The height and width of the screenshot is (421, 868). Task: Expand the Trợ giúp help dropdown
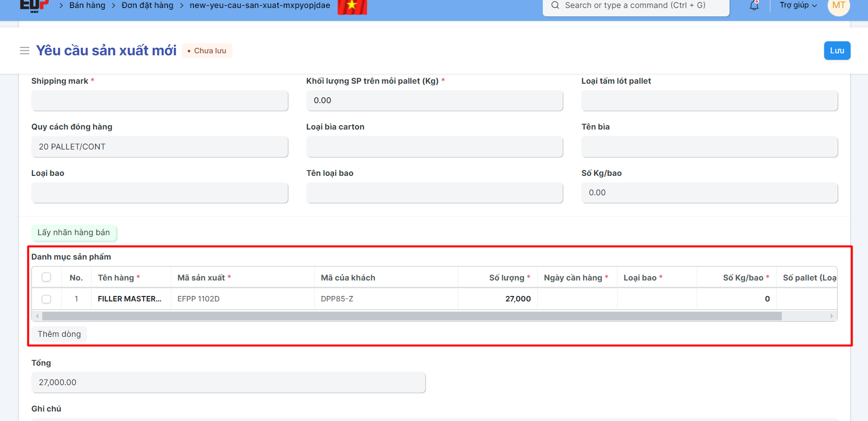click(x=798, y=5)
